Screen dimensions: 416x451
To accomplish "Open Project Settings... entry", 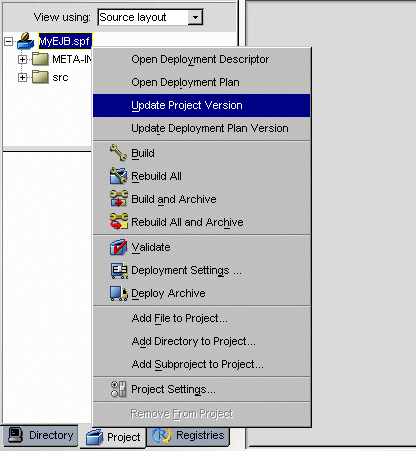I will pos(201,389).
